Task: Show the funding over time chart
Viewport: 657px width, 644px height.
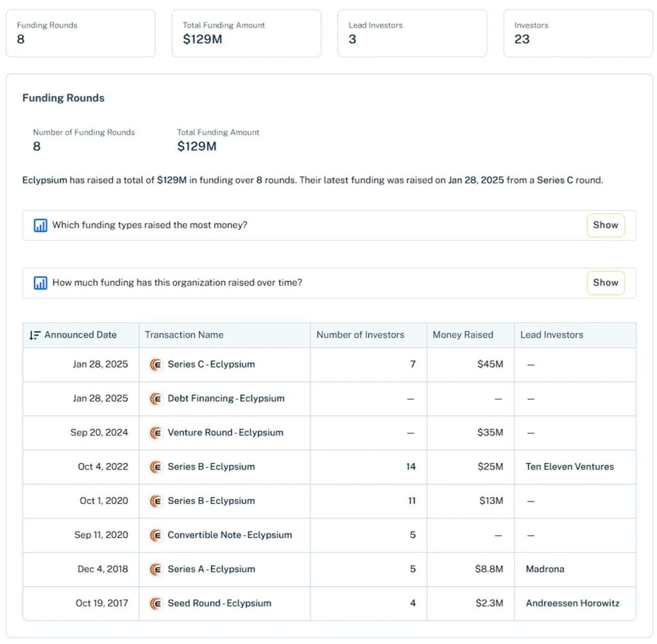Action: click(606, 283)
